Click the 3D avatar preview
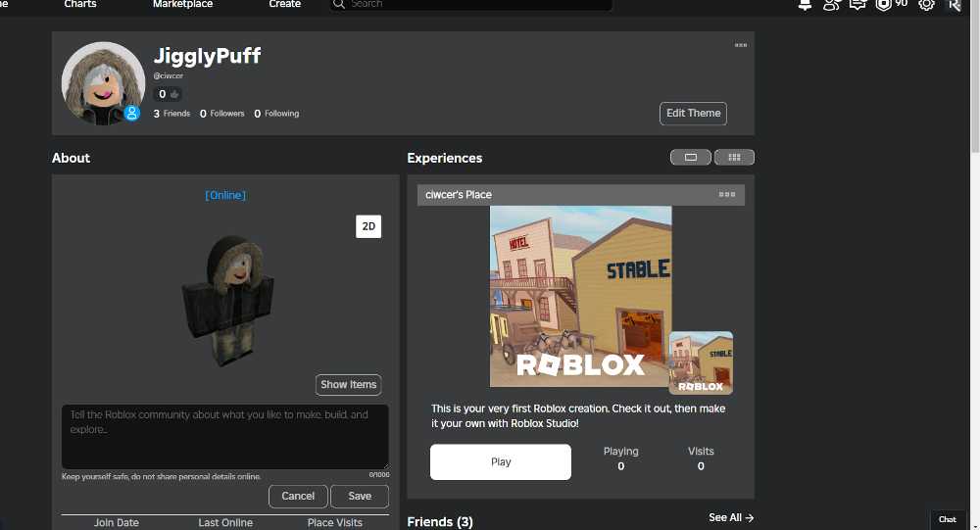The width and height of the screenshot is (980, 530). 228,300
